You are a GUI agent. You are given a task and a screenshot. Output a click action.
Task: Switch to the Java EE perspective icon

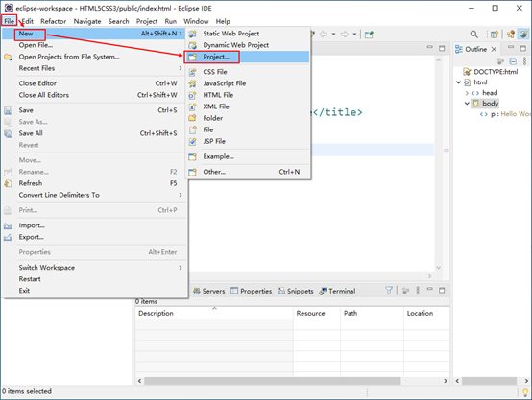tap(511, 35)
